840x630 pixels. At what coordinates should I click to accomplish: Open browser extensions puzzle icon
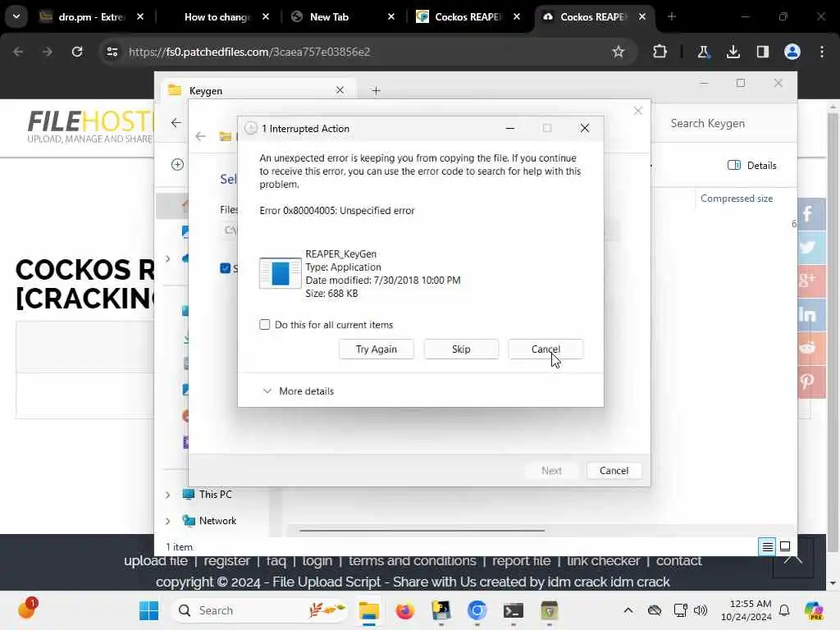point(660,52)
